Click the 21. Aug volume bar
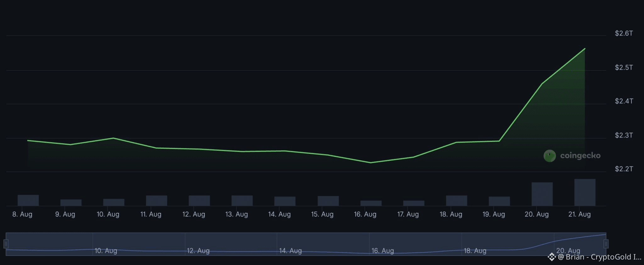 point(585,192)
